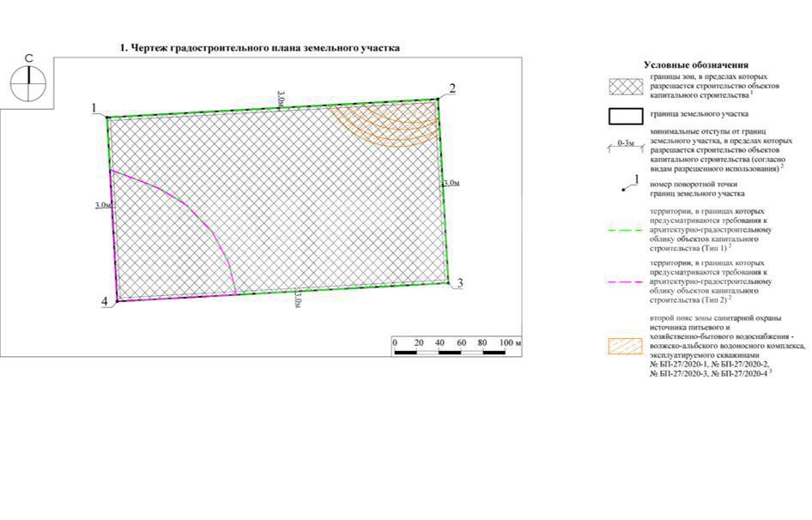The width and height of the screenshot is (812, 520).
Task: Click the '100 м' label on the scale bar
Action: [x=511, y=343]
